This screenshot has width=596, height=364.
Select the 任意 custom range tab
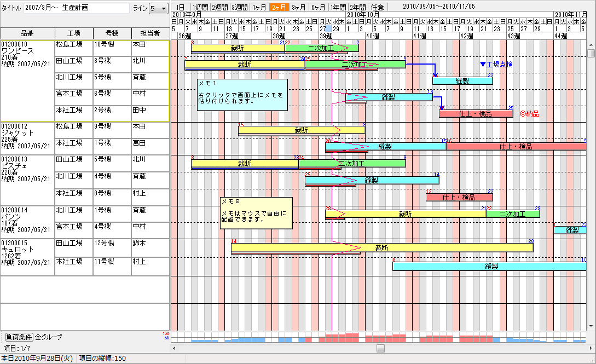(x=378, y=8)
